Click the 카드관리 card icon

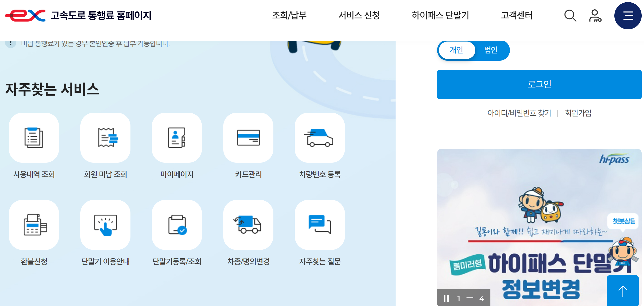tap(248, 138)
